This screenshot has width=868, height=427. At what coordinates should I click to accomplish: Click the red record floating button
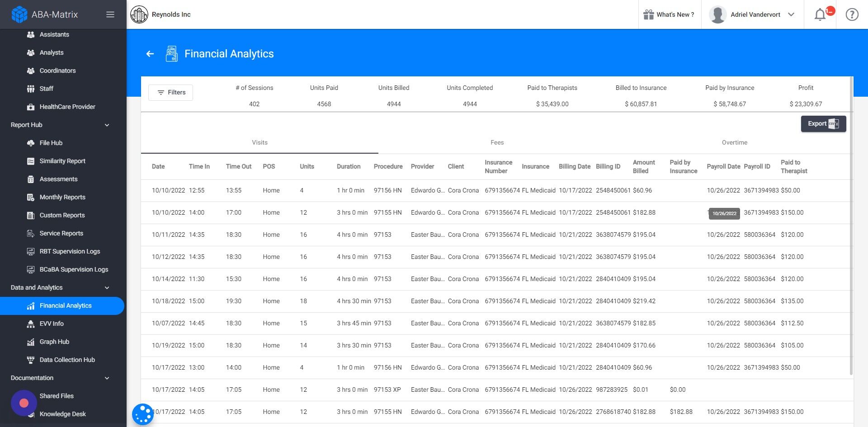[x=24, y=403]
